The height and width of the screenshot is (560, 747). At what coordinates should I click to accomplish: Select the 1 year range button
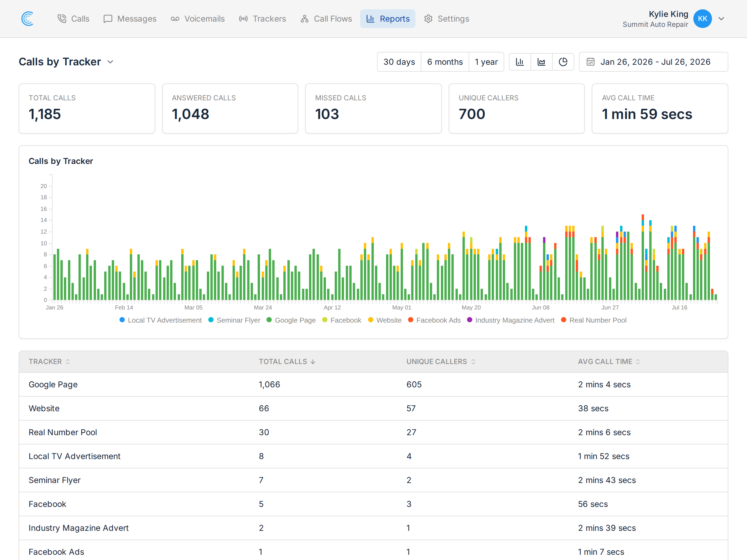coord(486,62)
